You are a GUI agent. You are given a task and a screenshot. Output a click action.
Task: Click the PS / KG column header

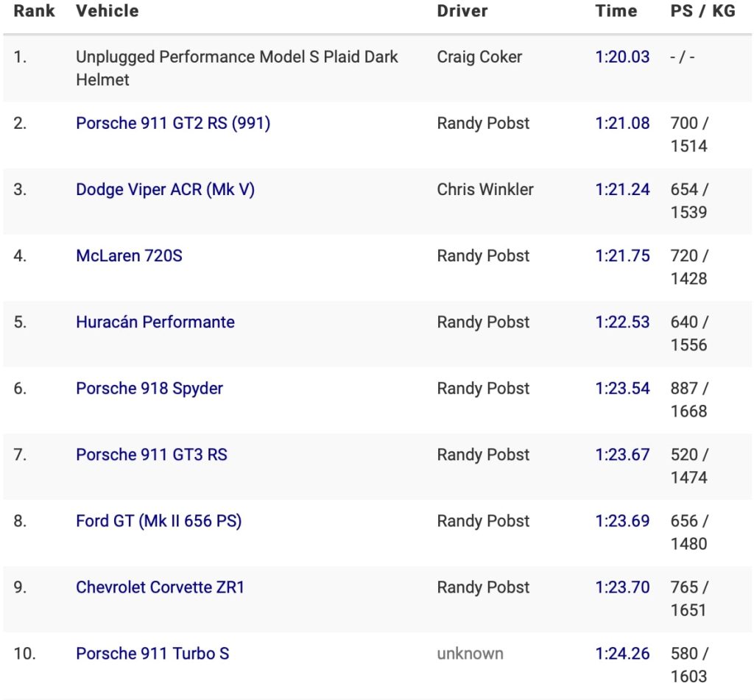tap(702, 11)
